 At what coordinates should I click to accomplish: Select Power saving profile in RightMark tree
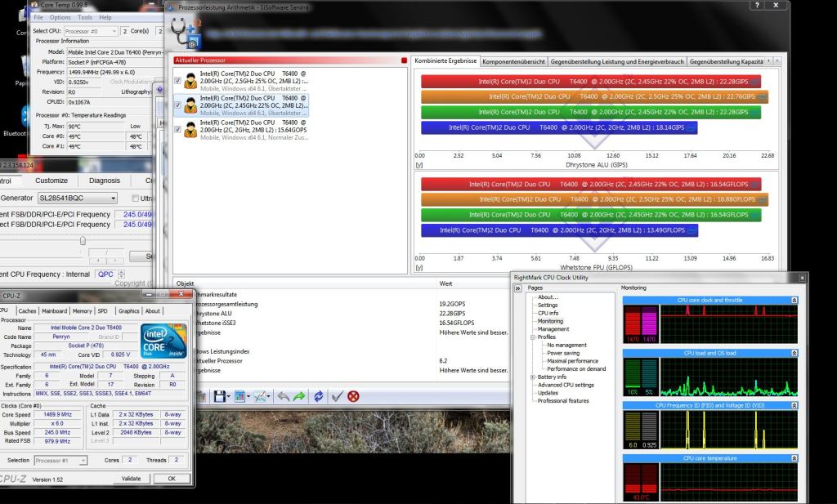tap(563, 353)
